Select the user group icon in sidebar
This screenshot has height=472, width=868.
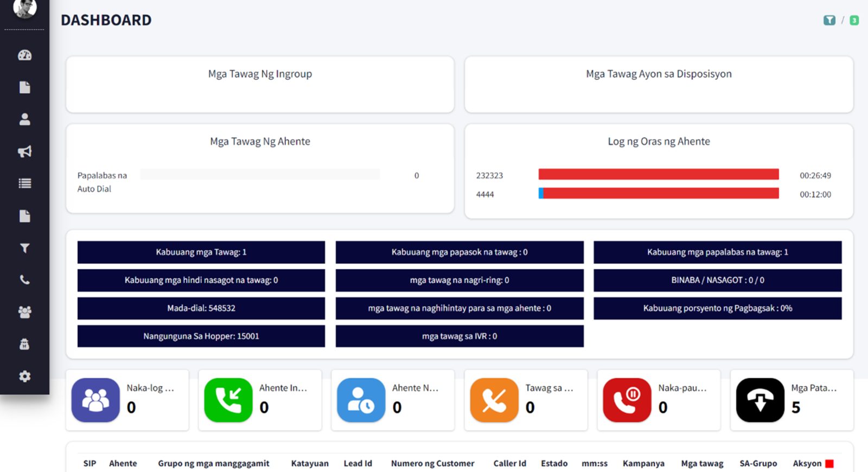24,312
